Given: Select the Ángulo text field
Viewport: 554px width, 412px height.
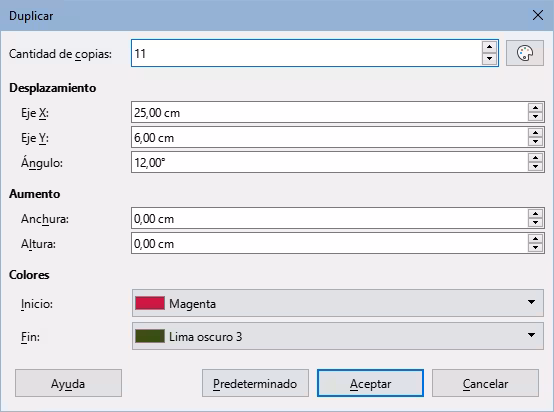Looking at the screenshot, I should click(329, 163).
